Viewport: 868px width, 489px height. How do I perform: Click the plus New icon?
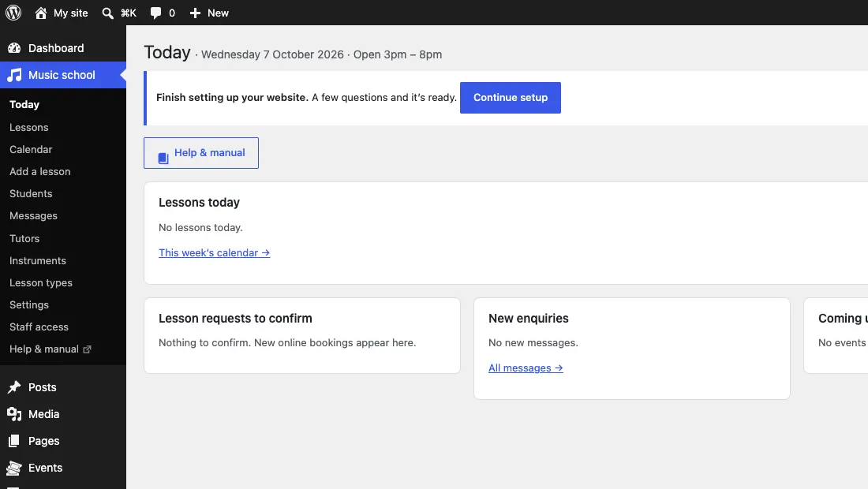(x=195, y=13)
